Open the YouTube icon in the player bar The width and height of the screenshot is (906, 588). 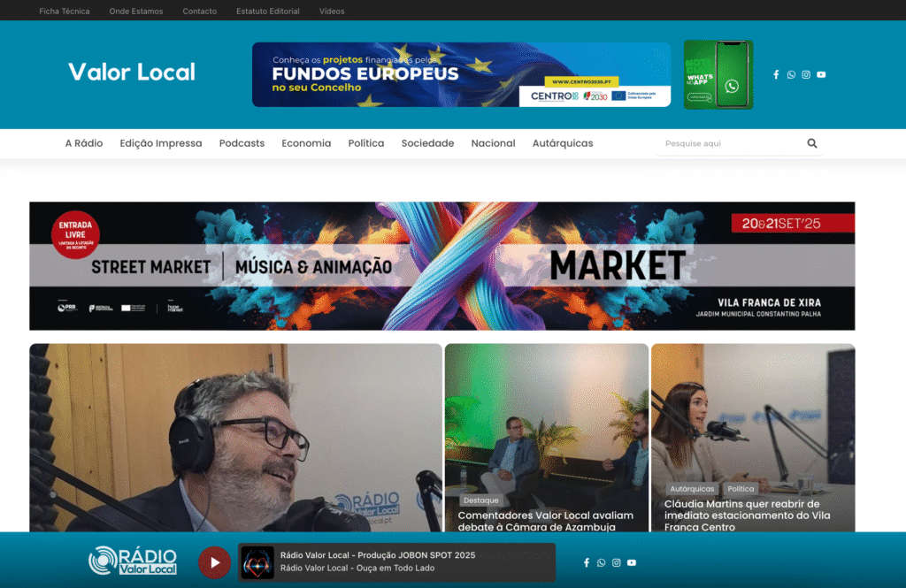631,562
